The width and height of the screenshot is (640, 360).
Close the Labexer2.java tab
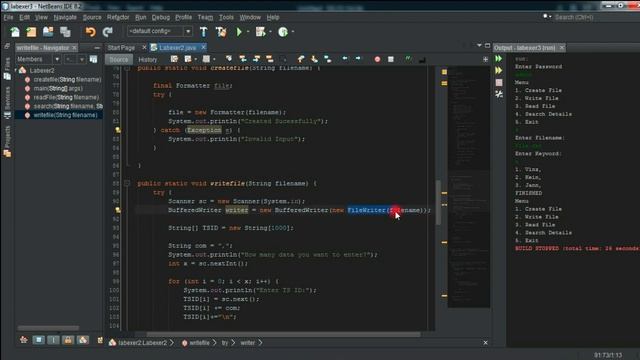point(203,47)
